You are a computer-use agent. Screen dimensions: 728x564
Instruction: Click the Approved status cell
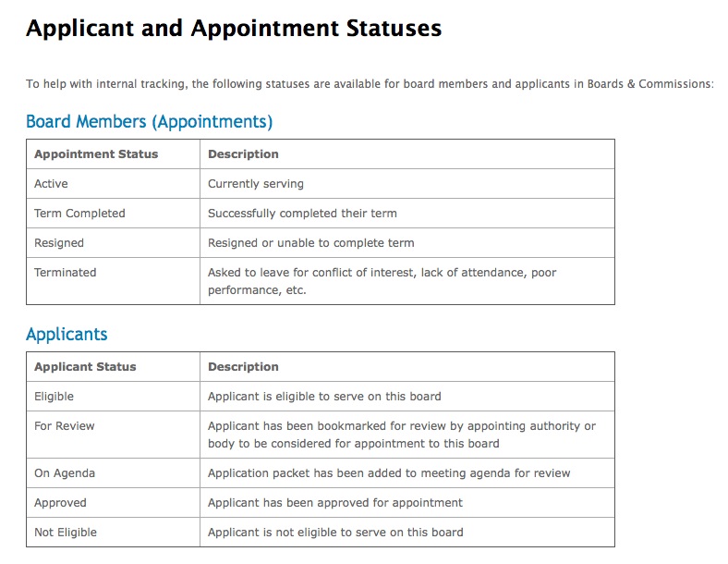(60, 503)
